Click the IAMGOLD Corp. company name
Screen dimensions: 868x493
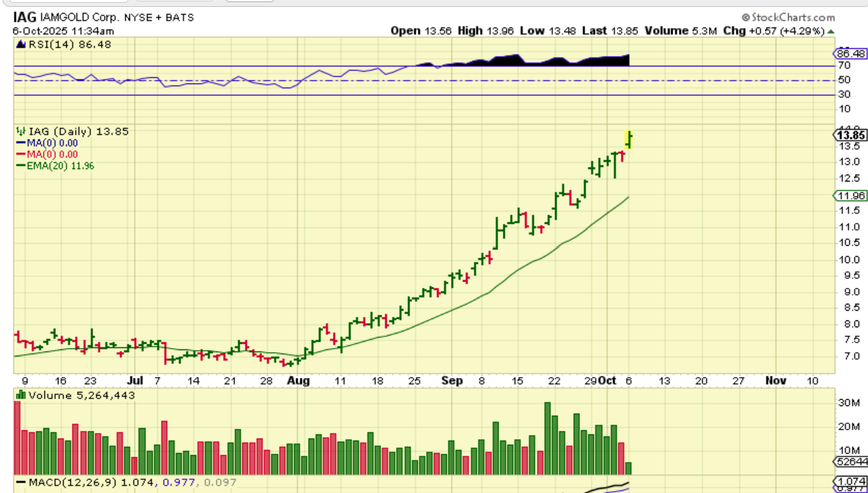tap(79, 17)
